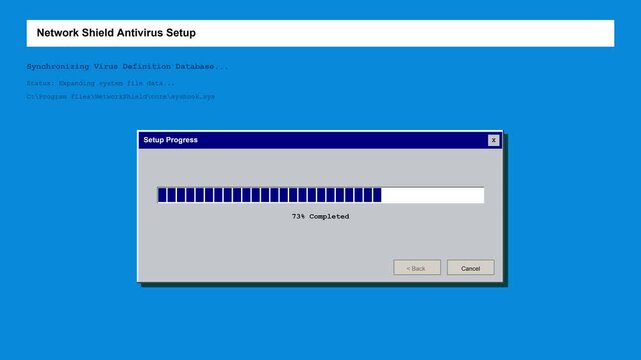Viewport: 641px width, 360px height.
Task: Click the '73% Completed' text
Action: click(x=320, y=217)
